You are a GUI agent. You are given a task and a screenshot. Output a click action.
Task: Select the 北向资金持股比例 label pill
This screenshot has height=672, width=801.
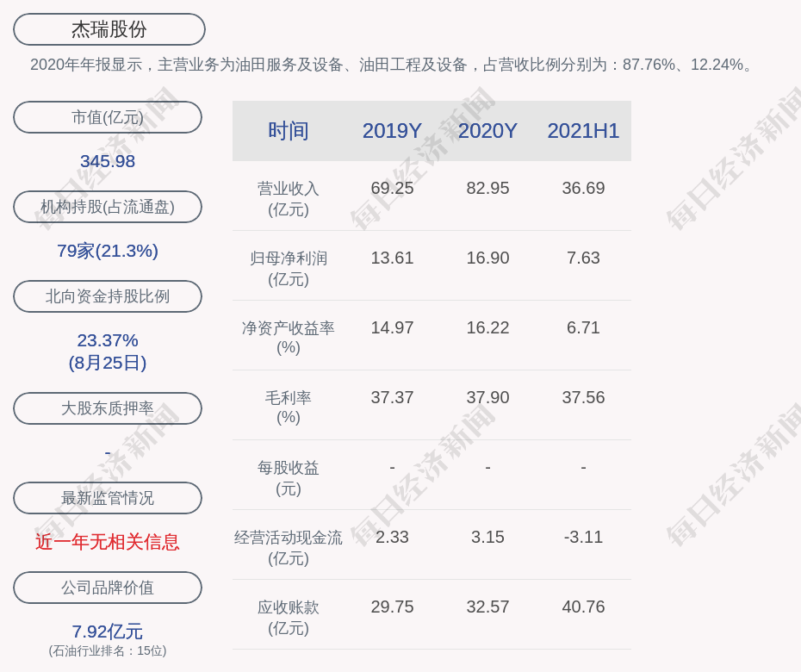pos(108,296)
